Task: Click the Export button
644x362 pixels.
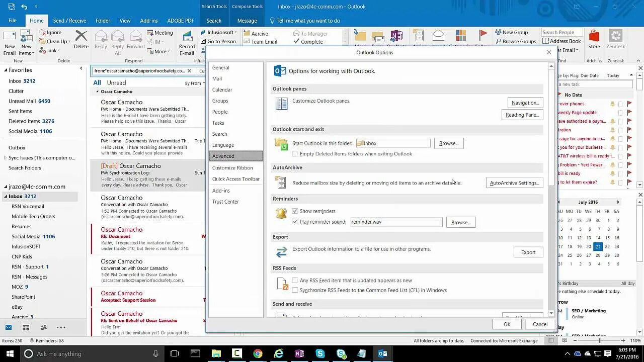Action: pos(528,252)
